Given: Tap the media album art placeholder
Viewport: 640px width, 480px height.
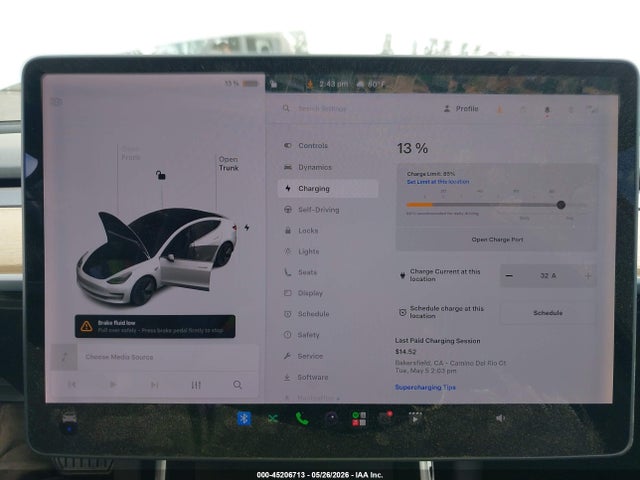Looking at the screenshot, I should (64, 357).
